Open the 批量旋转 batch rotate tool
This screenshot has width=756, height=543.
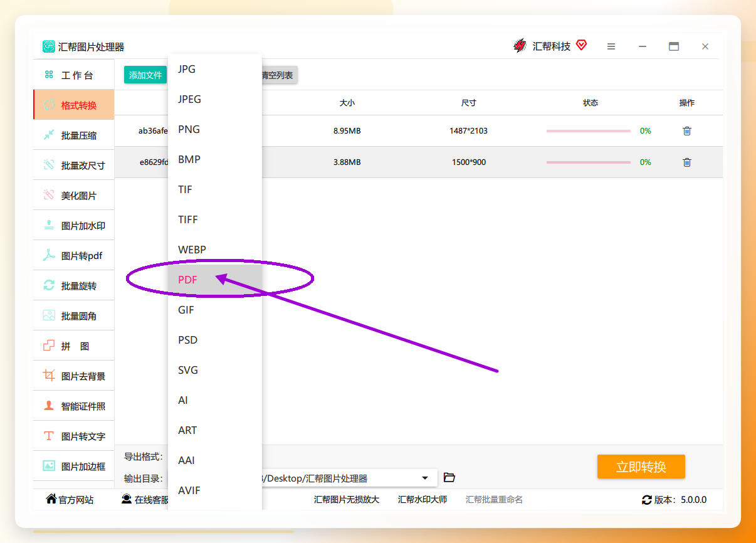[73, 286]
